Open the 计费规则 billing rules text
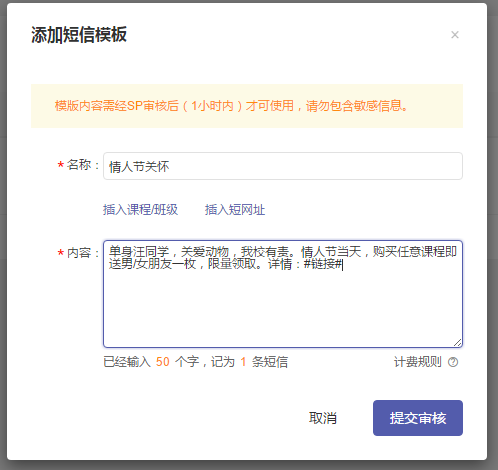 pyautogui.click(x=417, y=362)
